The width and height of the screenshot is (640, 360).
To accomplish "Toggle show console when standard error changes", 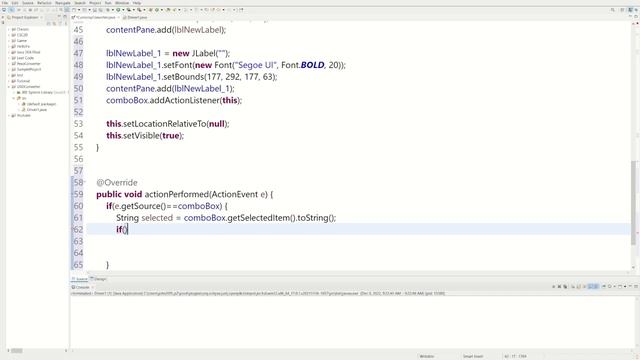I will click(596, 287).
